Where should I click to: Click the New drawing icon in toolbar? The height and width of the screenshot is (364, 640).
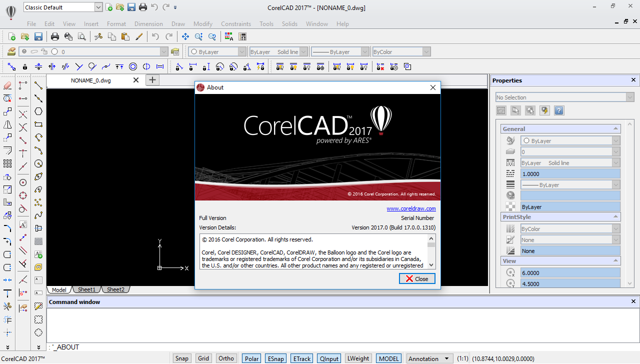coord(12,36)
